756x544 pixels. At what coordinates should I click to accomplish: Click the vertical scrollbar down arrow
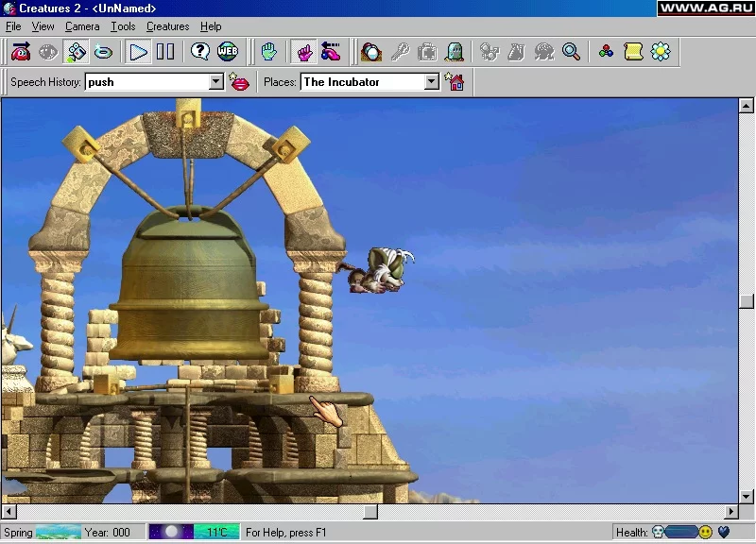point(746,496)
